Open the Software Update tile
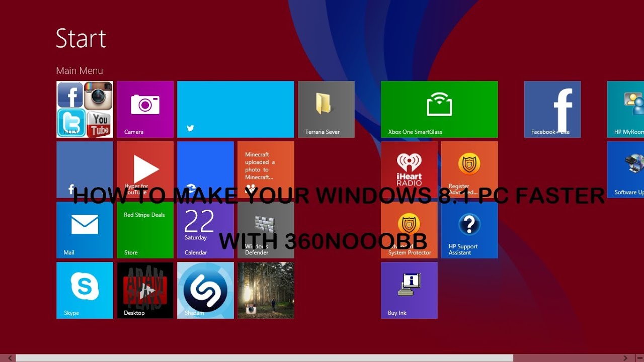Image resolution: width=644 pixels, height=362 pixels. pos(625,169)
